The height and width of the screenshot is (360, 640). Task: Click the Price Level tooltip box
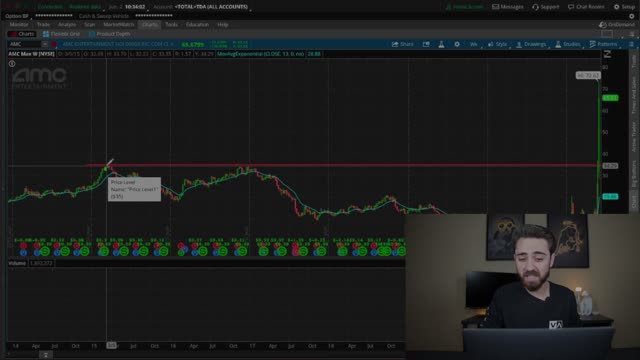(134, 189)
